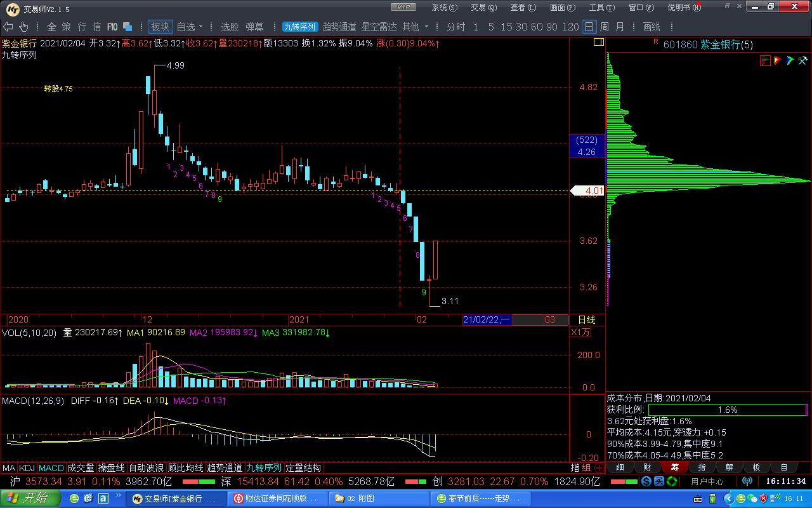Open the 用户中心 user center

707,481
